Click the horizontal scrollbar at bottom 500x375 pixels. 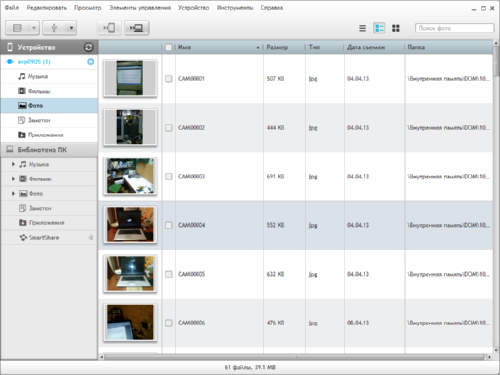(x=295, y=357)
